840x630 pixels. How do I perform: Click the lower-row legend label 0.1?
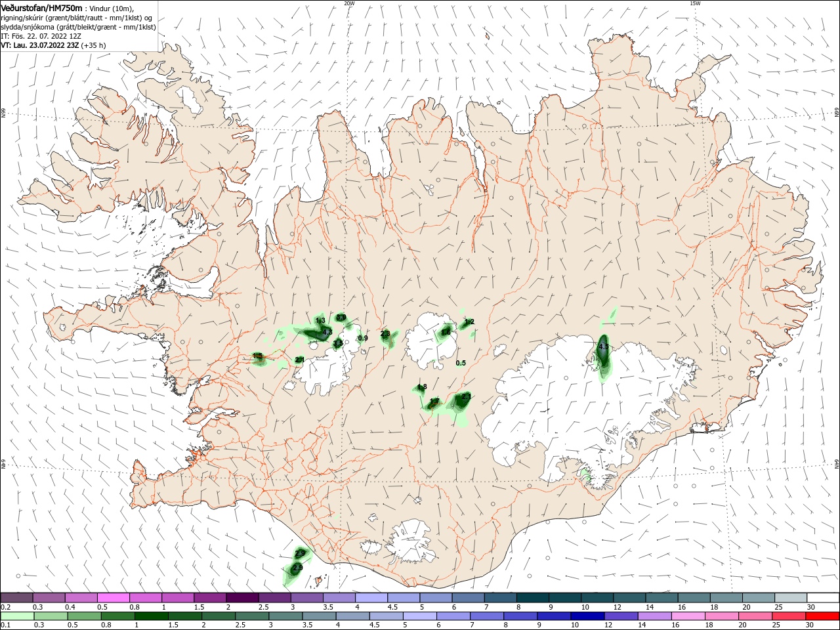(5, 625)
